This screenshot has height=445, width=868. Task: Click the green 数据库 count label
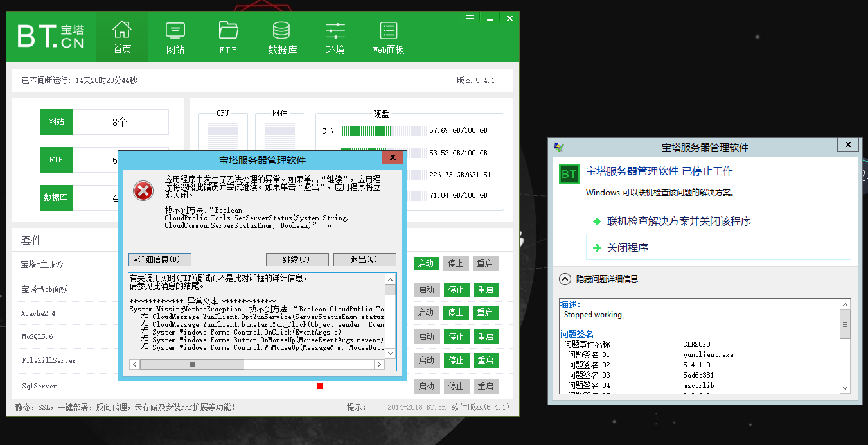(x=57, y=198)
